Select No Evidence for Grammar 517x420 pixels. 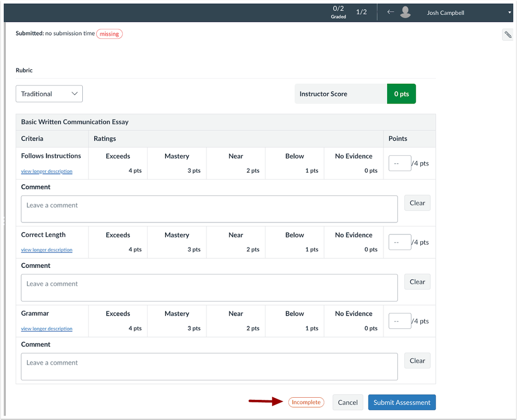point(354,321)
